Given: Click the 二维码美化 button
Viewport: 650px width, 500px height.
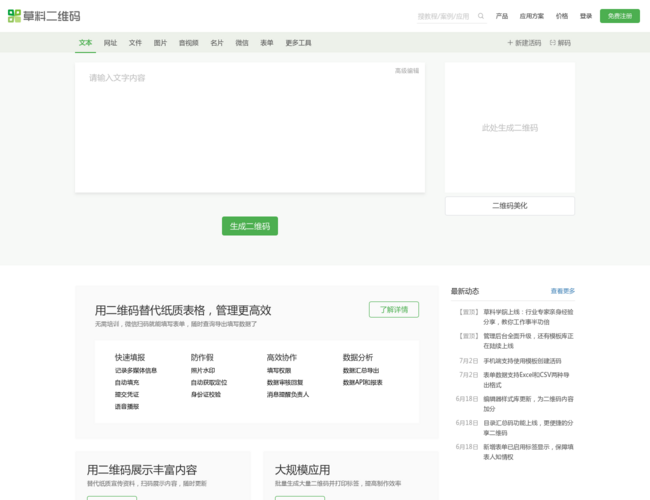Looking at the screenshot, I should [x=509, y=205].
